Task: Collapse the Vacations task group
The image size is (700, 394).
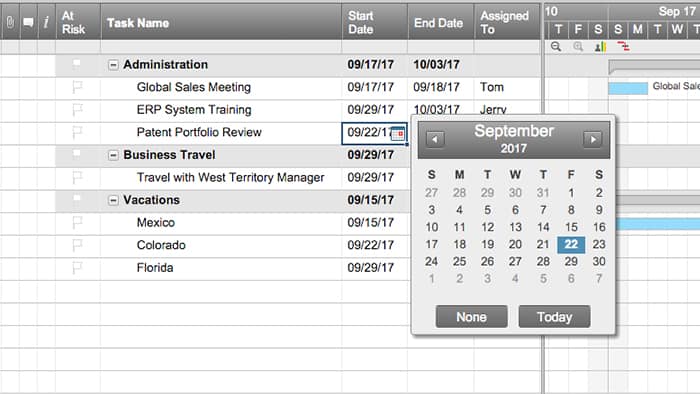Action: (x=113, y=200)
